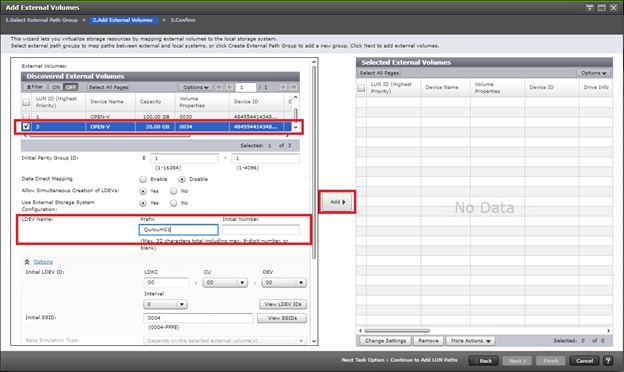Click the Device ID column header in discovered volumes
The height and width of the screenshot is (372, 624).
257,102
